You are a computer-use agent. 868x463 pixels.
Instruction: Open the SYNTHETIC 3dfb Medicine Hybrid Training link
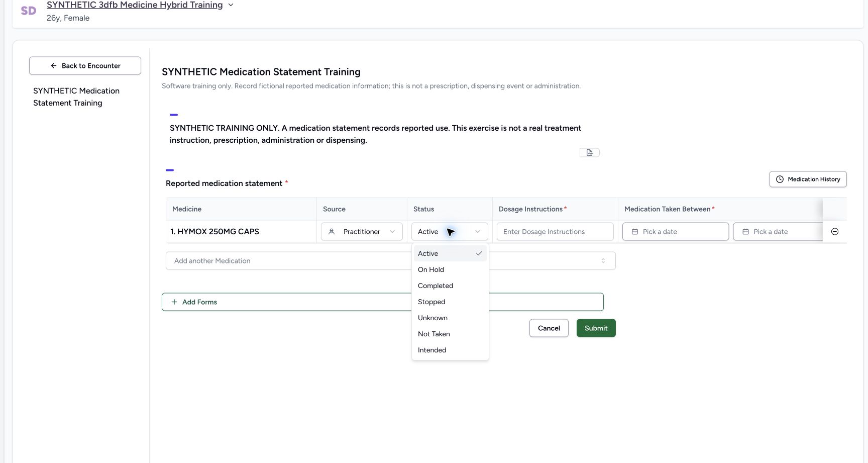[x=135, y=5]
